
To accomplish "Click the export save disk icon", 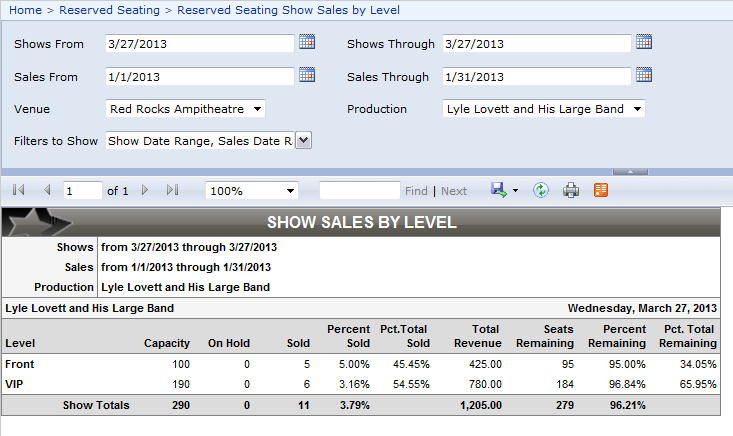I will 499,190.
